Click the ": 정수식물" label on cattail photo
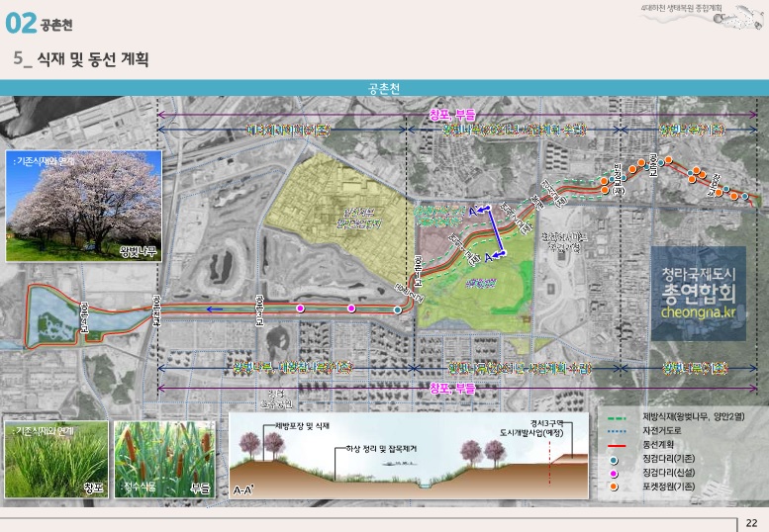 click(139, 487)
